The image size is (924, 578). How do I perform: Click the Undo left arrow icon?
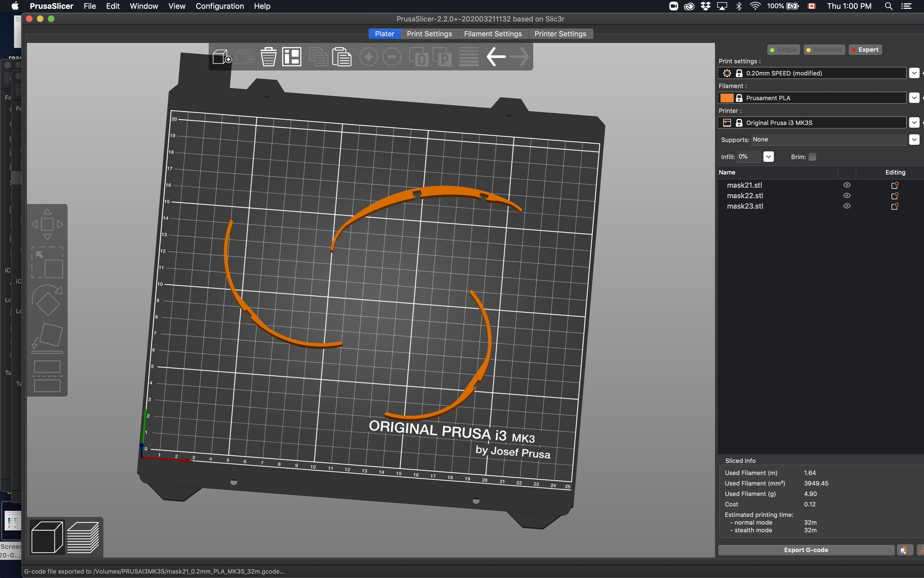(496, 57)
